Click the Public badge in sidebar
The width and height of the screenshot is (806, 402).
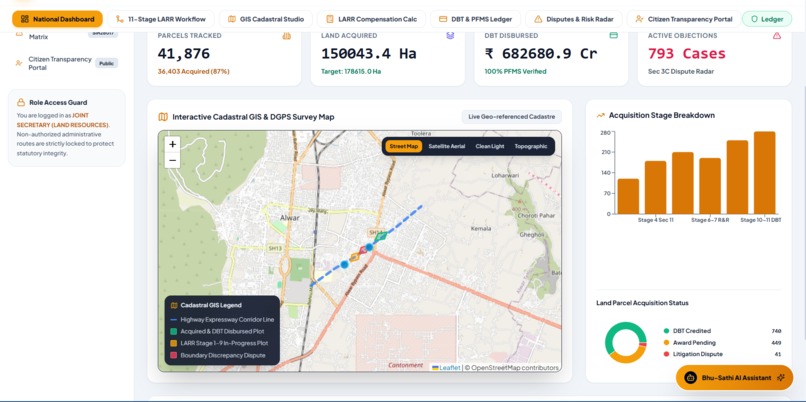coord(106,63)
